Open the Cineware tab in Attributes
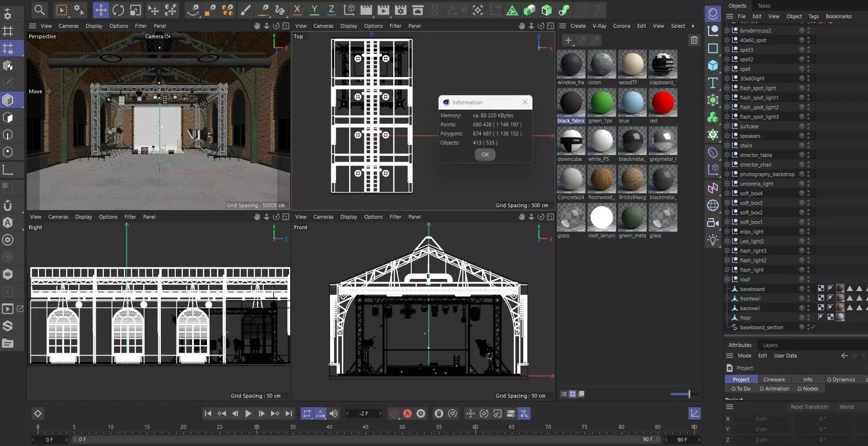The image size is (868, 446). coord(774,379)
